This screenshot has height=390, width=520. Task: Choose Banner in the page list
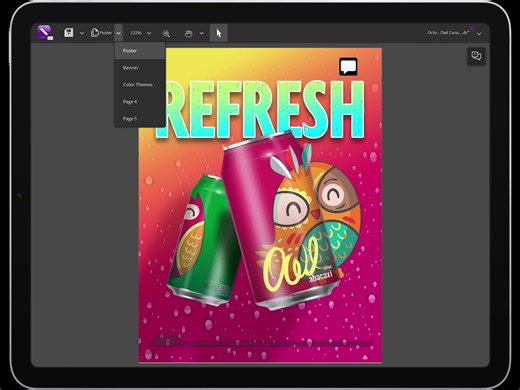click(x=140, y=68)
